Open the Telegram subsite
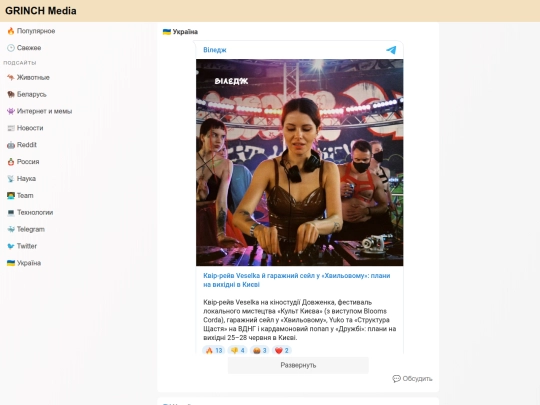The height and width of the screenshot is (405, 540). tap(31, 229)
